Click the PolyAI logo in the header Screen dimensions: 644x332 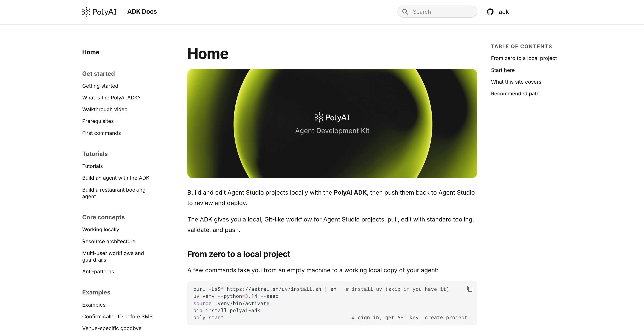click(x=99, y=12)
